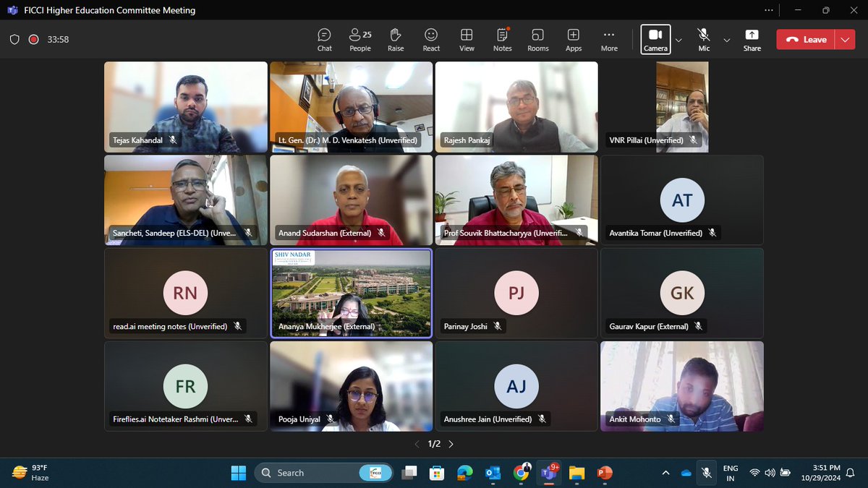Open Leave options dropdown arrow
868x488 pixels.
point(845,40)
